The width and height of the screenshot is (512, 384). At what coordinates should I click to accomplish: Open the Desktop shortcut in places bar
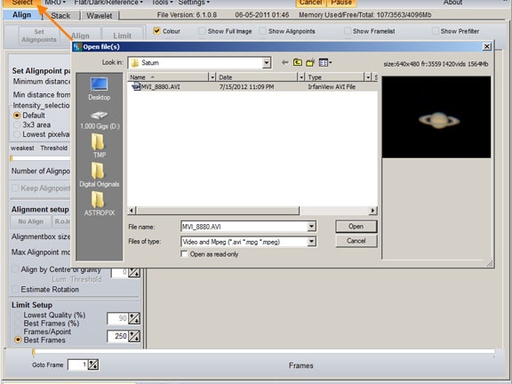tap(99, 89)
